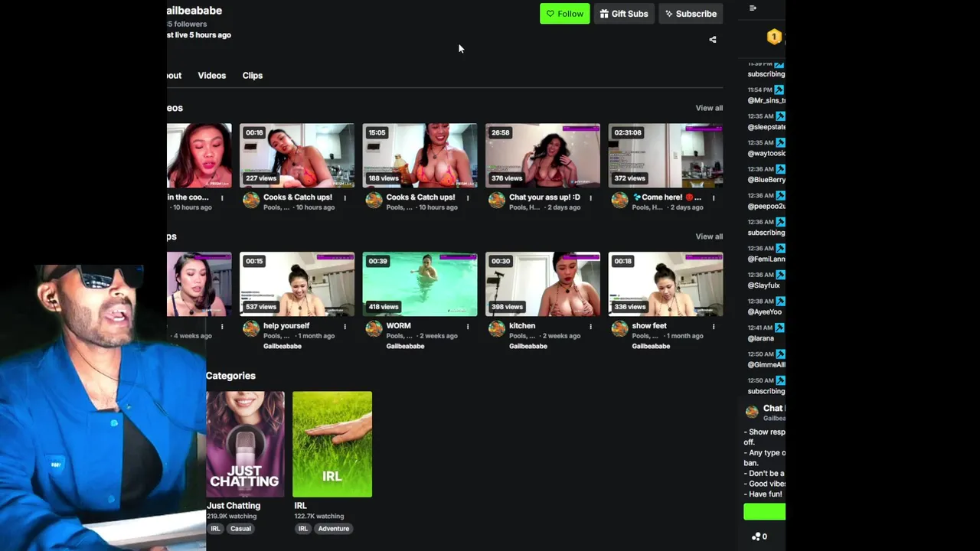Open options menu for WORM clip
Image resolution: width=980 pixels, height=551 pixels.
click(468, 327)
